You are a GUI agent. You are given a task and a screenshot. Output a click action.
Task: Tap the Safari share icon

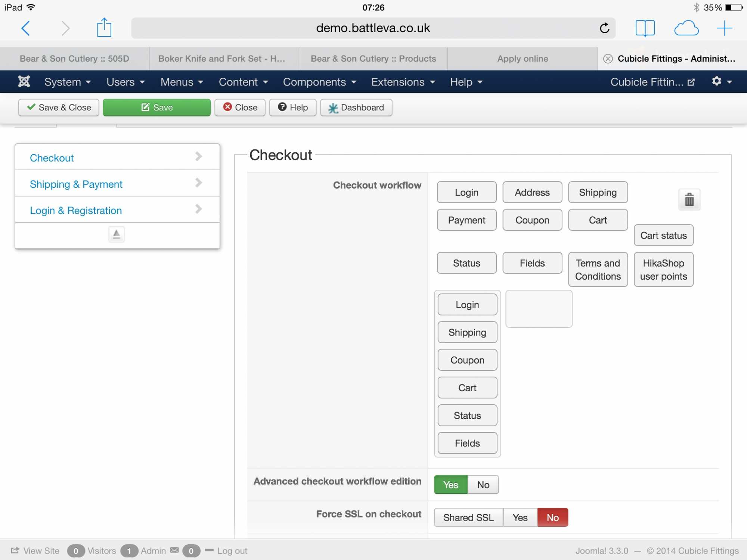[104, 28]
